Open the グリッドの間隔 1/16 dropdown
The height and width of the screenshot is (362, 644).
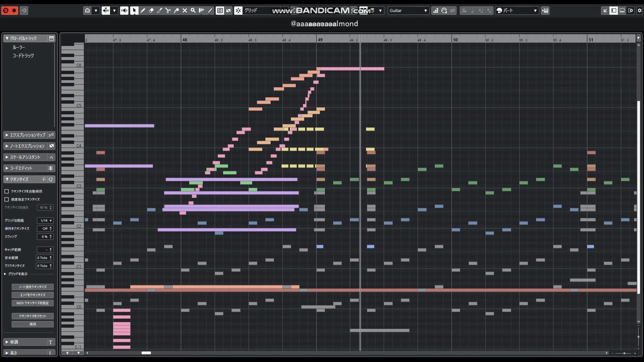(x=45, y=221)
